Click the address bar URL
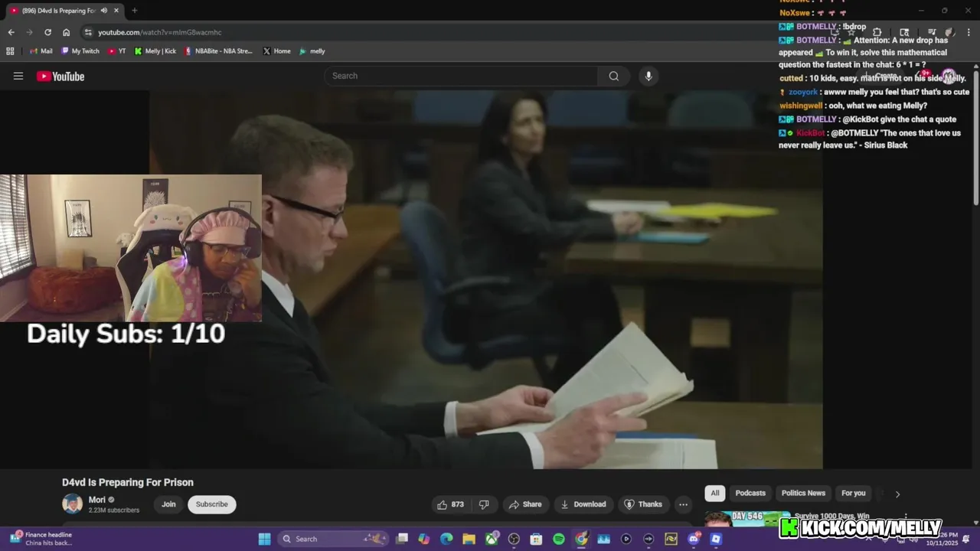The image size is (980, 551). [160, 32]
